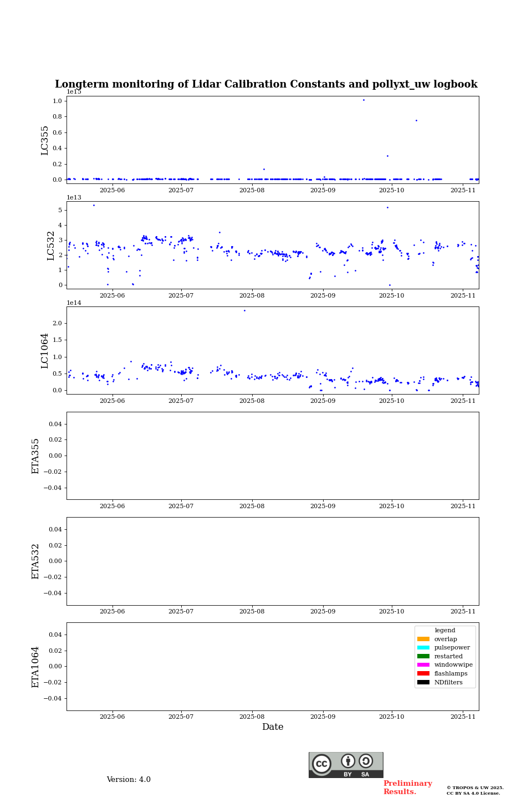The height and width of the screenshot is (798, 532).
Task: Click the orange overlap legend swatch
Action: click(423, 639)
